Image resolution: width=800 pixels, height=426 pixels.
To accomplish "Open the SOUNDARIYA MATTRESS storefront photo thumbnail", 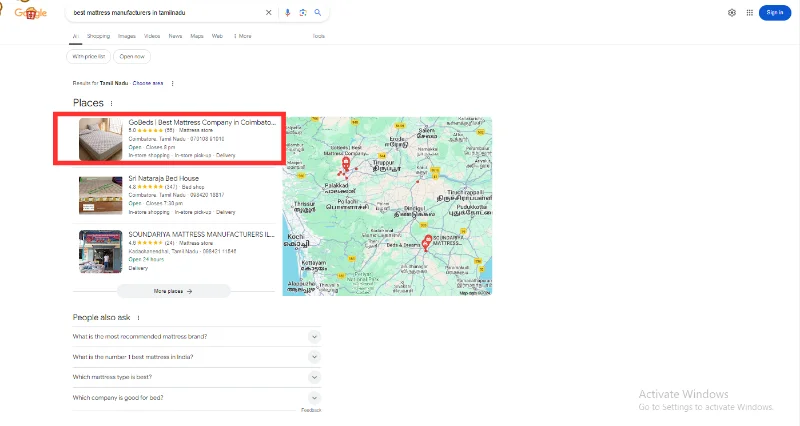I will 101,252.
